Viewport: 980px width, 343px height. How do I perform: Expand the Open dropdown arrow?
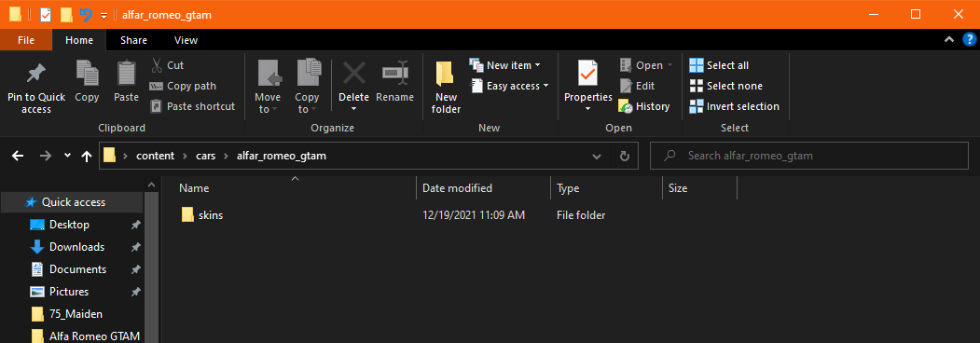670,65
